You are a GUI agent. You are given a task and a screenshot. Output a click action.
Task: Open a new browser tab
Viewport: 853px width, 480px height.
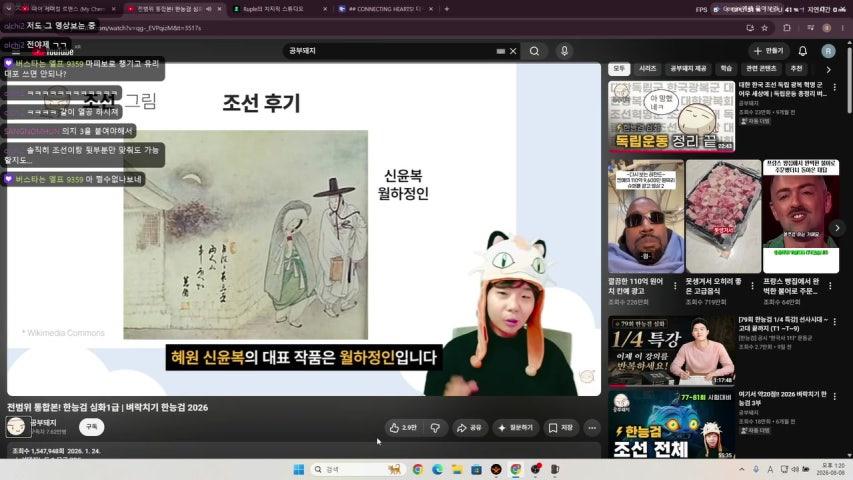click(447, 9)
